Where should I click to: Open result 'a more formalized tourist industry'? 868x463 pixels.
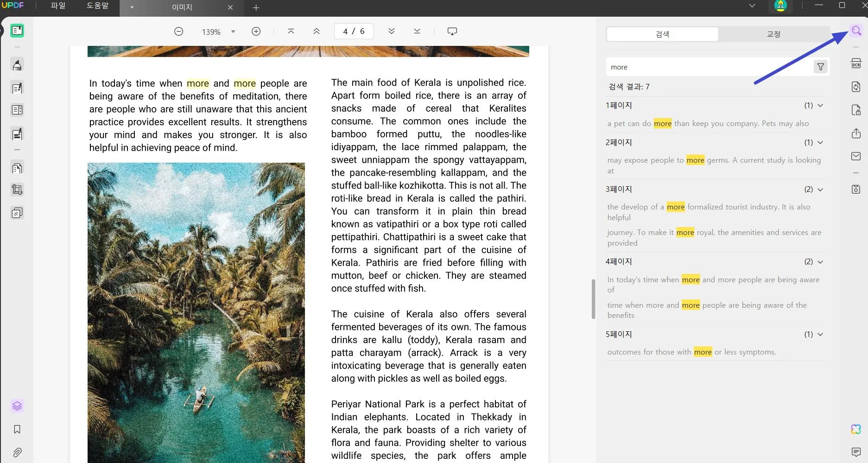point(709,212)
